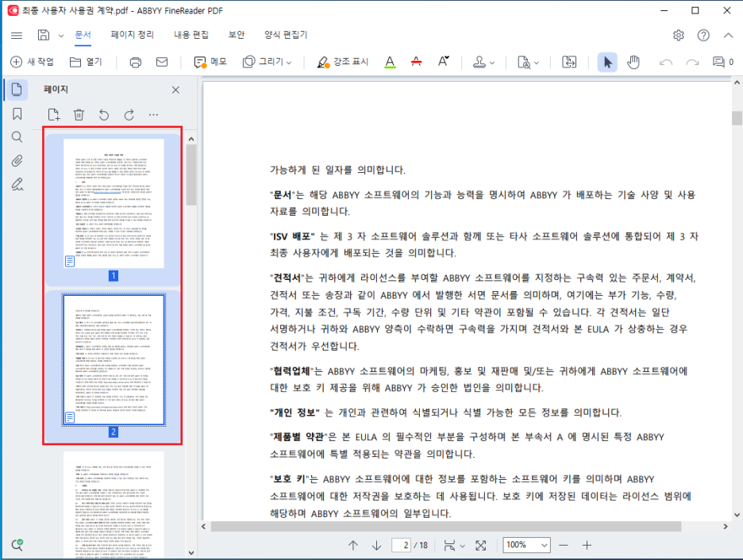The image size is (743, 560).
Task: Click the page number input field
Action: [401, 545]
